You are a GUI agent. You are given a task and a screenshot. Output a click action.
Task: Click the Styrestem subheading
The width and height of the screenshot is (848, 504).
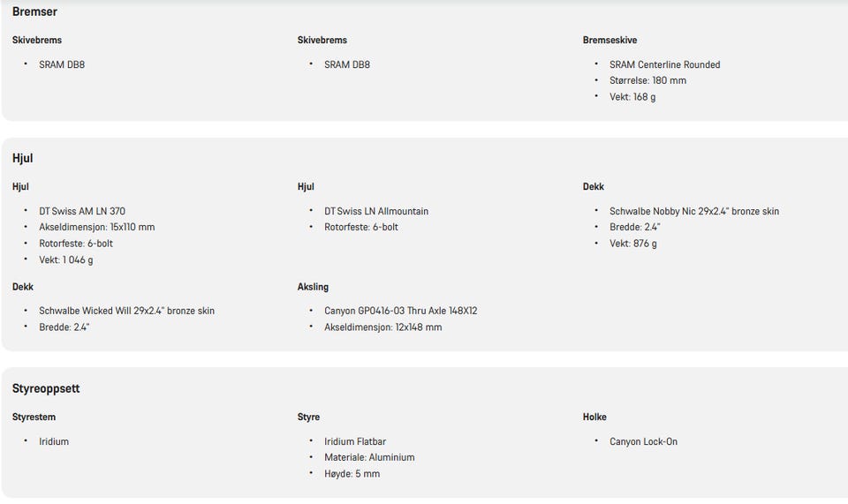pyautogui.click(x=34, y=417)
